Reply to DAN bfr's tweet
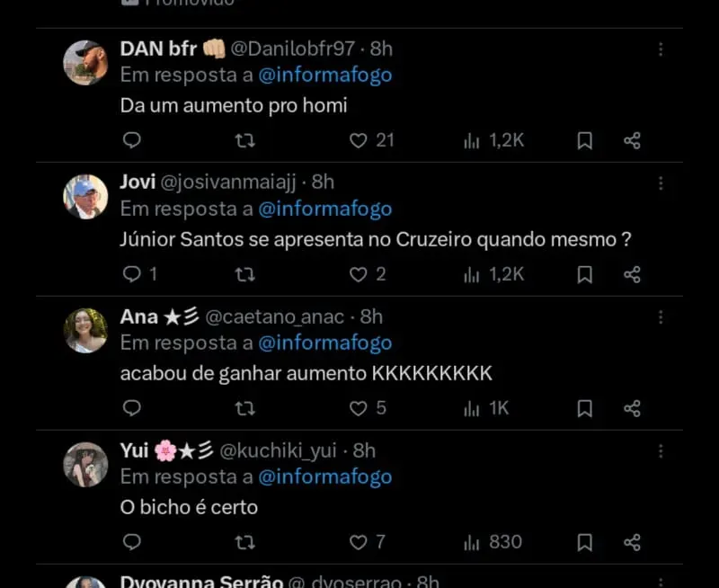719x588 pixels. pyautogui.click(x=132, y=140)
